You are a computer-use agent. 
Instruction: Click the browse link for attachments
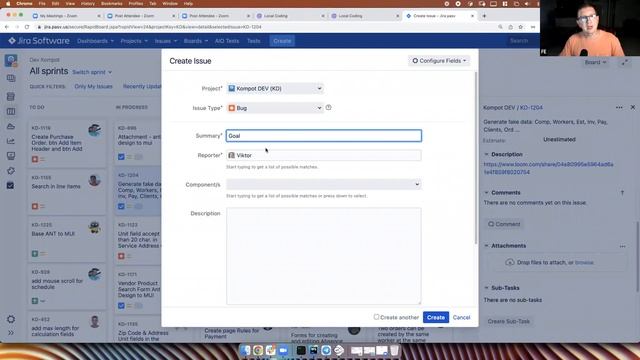[584, 262]
